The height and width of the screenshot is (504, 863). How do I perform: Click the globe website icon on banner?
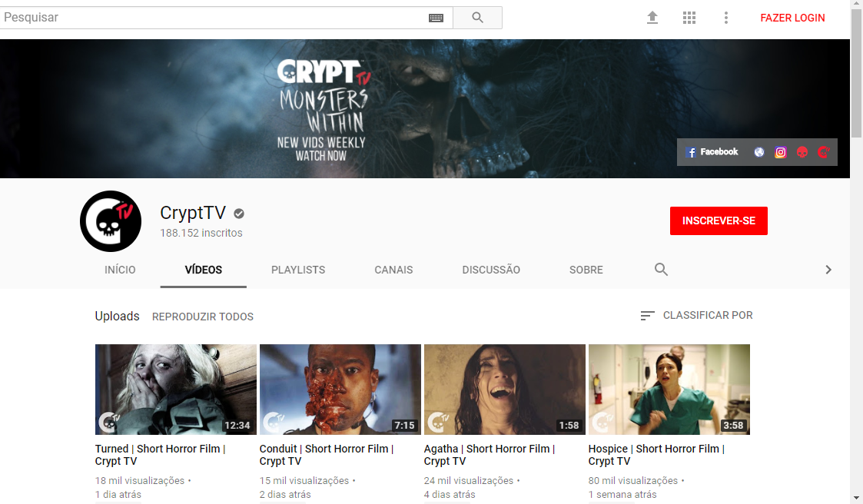[x=759, y=152]
